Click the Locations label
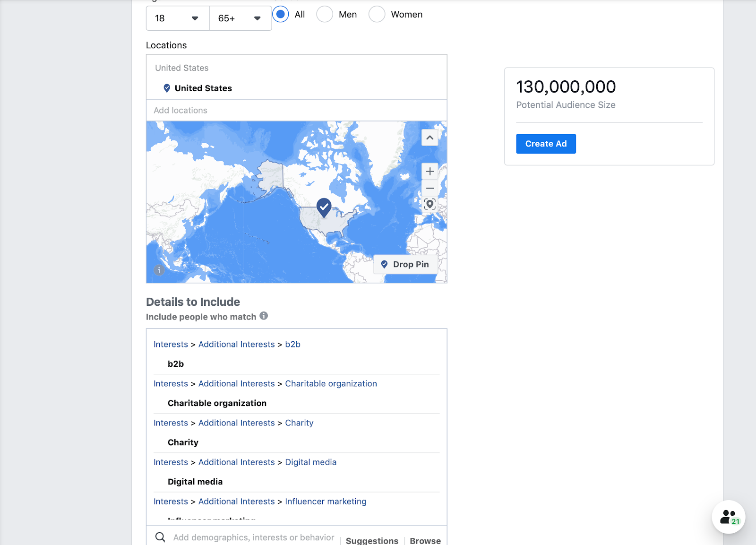 click(x=166, y=45)
